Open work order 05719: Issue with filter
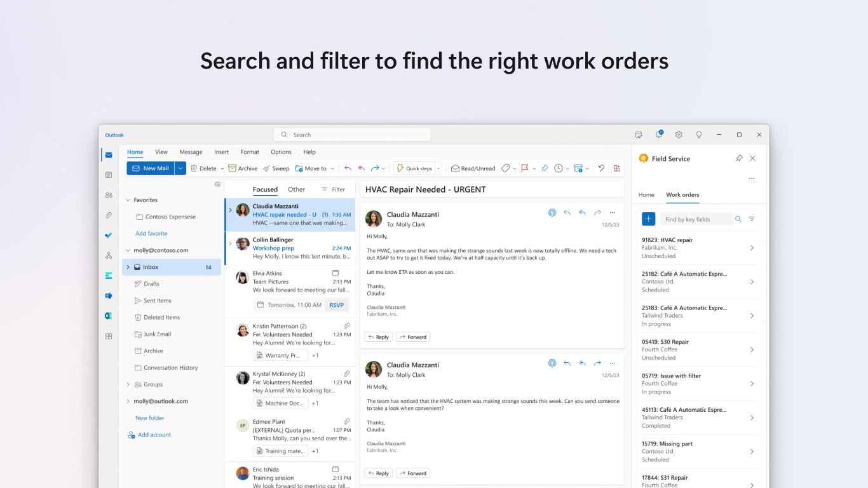Screen dimensions: 868x488 point(698,384)
